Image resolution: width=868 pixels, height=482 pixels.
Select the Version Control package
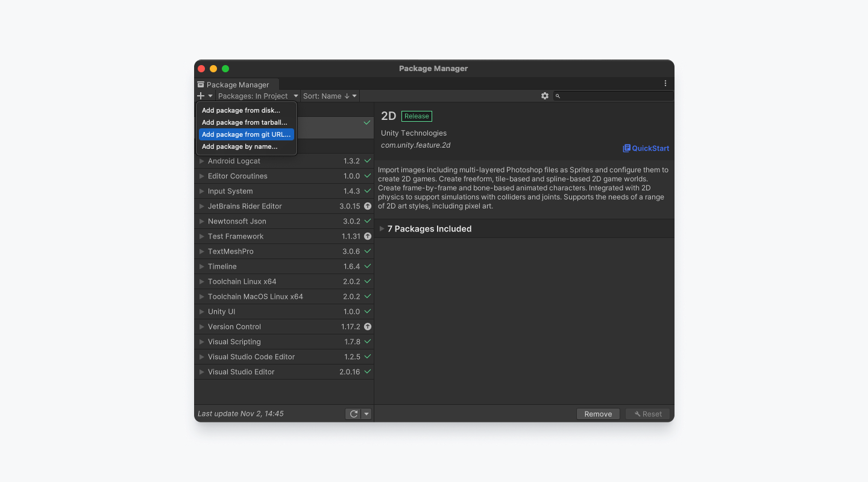[284, 327]
